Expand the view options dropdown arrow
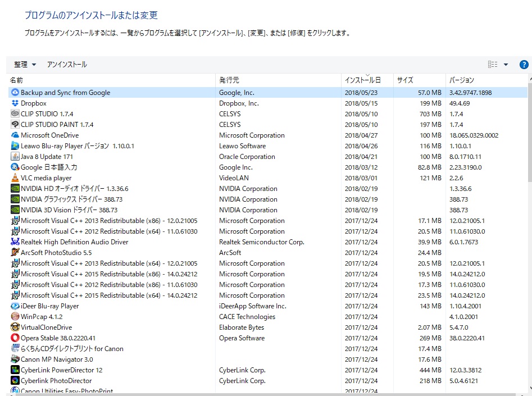532x396 pixels. click(x=506, y=65)
